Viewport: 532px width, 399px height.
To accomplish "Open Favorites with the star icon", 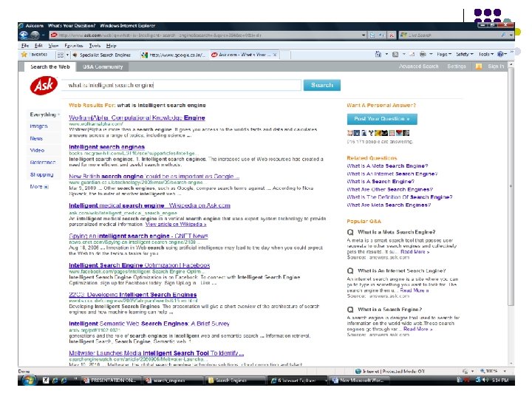I will click(x=24, y=54).
